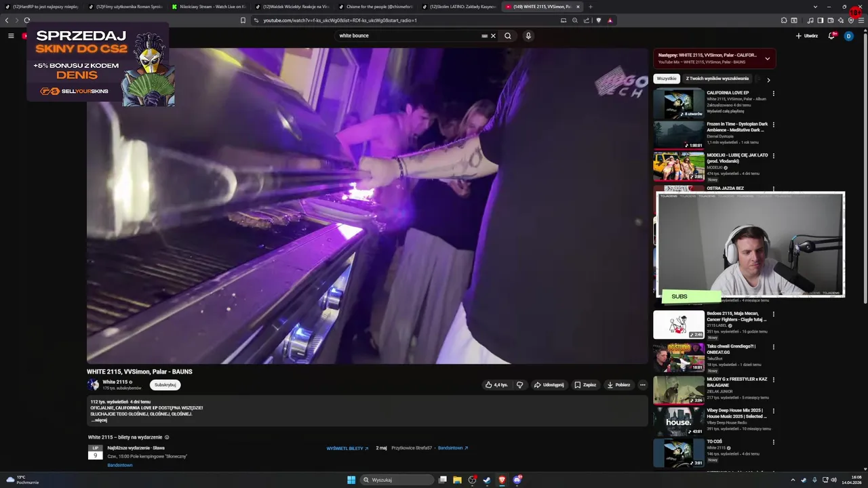The width and height of the screenshot is (868, 488).
Task: Open options for MODELKI video
Action: 773,156
